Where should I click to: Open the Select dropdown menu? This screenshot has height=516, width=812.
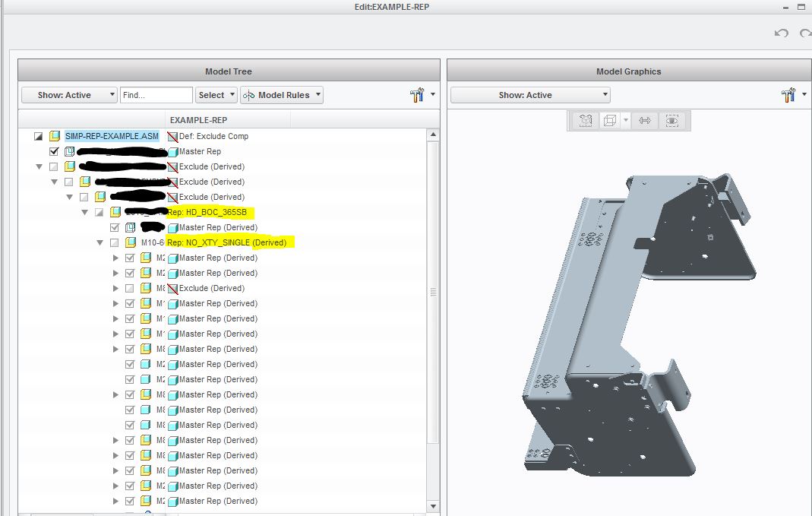pyautogui.click(x=216, y=95)
